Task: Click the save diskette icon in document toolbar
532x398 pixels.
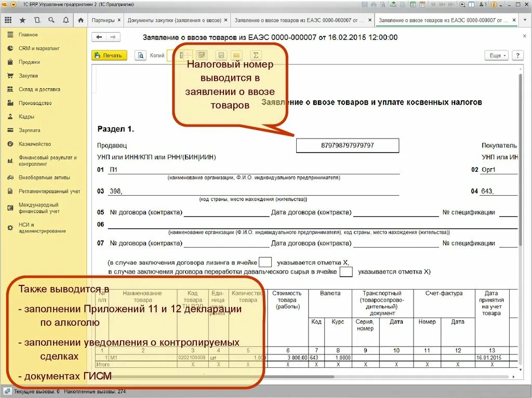Action: (221, 55)
